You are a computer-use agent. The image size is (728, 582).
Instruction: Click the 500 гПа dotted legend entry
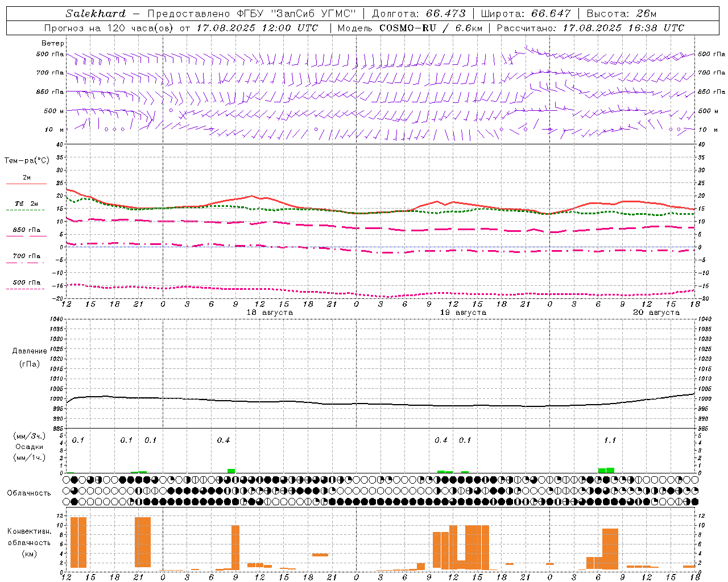(x=26, y=285)
